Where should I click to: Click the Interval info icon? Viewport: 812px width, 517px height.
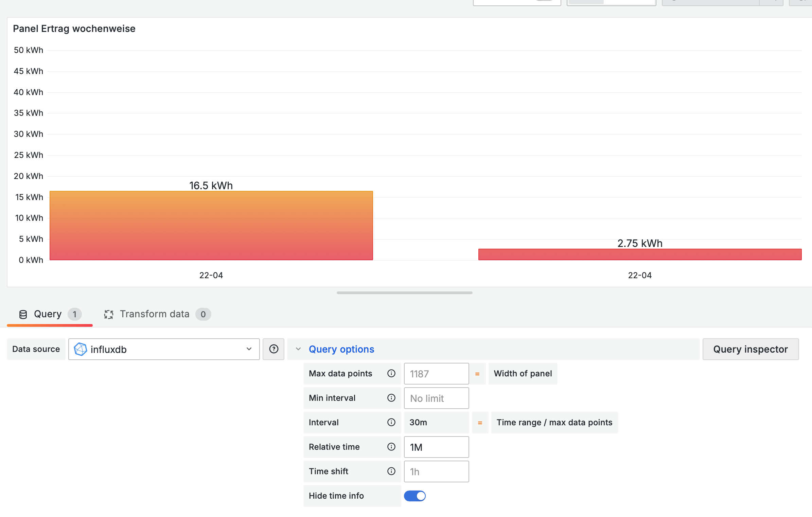coord(391,422)
